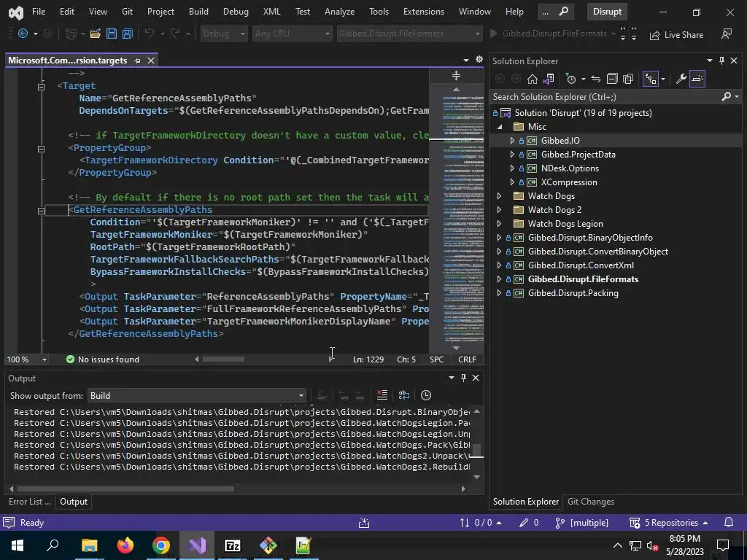Click Save All icon in main toolbar

click(x=127, y=34)
